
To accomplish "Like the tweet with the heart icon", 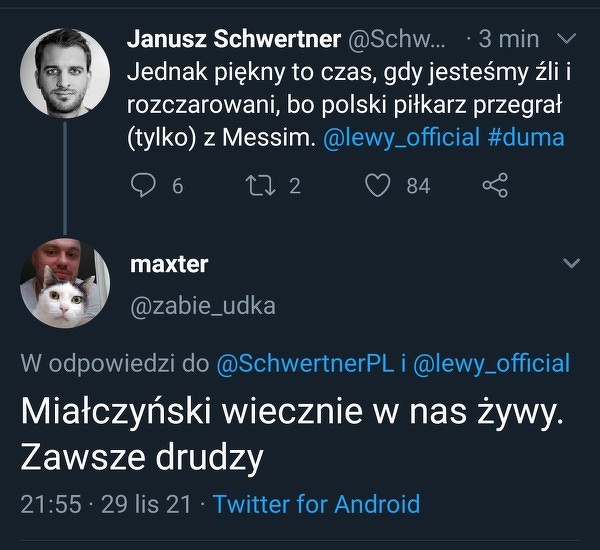I will click(x=377, y=185).
